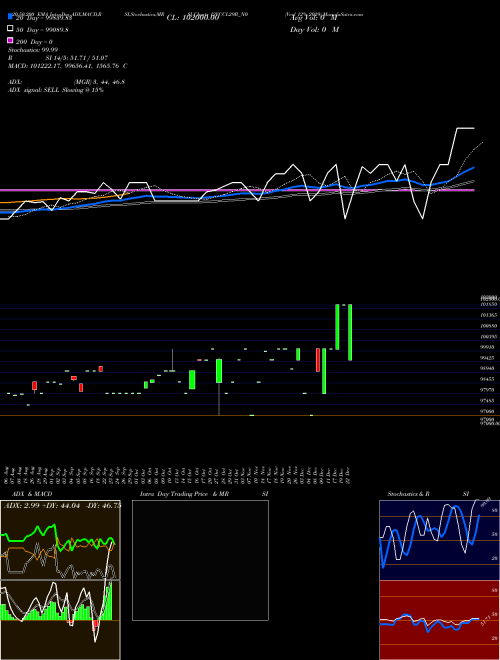Image resolution: width=500 pixels, height=660 pixels.
Task: Click the white 50 Day EMA legend swatch
Action: pos(10,29)
